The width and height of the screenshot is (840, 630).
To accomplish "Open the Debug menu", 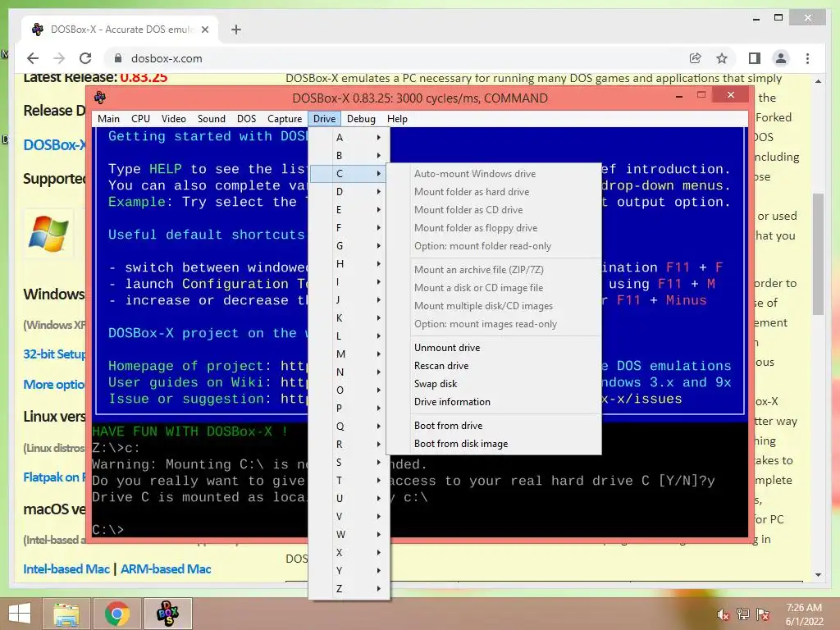I will point(361,119).
